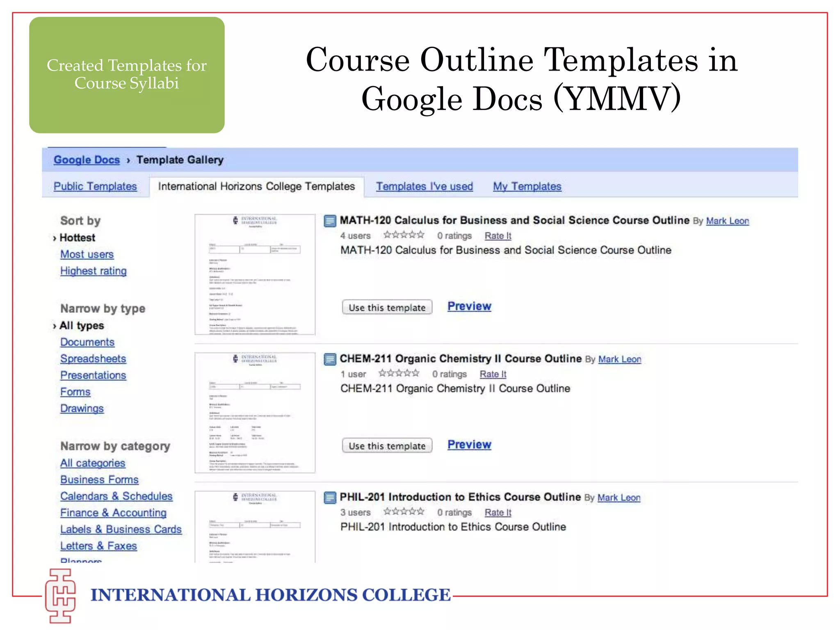Image resolution: width=840 pixels, height=630 pixels.
Task: Sort templates by Most users
Action: [x=87, y=254]
